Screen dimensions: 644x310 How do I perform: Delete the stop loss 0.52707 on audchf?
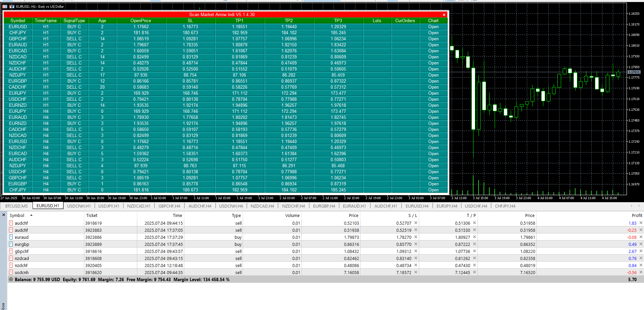[416, 223]
